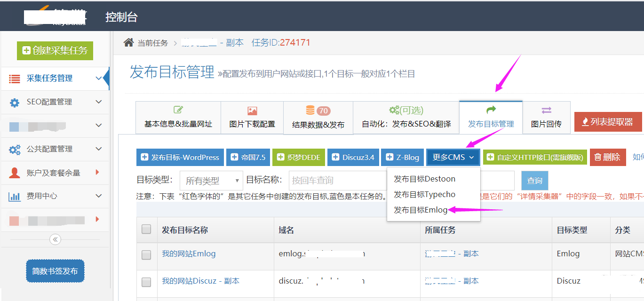Expand the SEO配置管理 sidebar chevron
This screenshot has height=301, width=644.
click(98, 102)
